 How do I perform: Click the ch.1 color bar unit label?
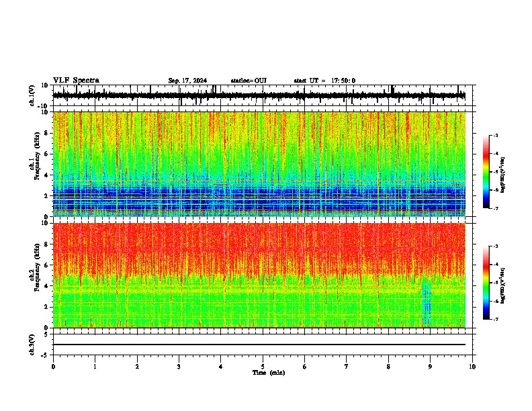coord(503,175)
